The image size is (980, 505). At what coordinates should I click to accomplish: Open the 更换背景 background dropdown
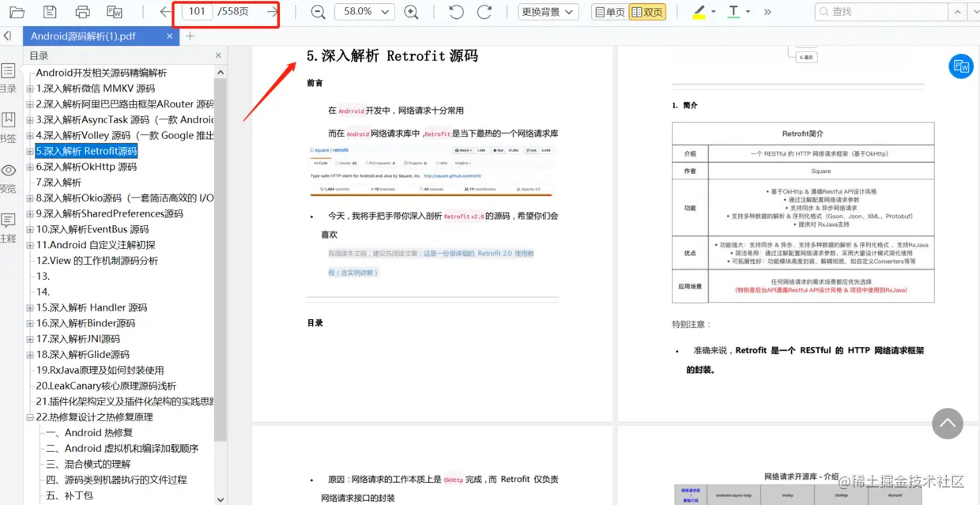point(548,12)
